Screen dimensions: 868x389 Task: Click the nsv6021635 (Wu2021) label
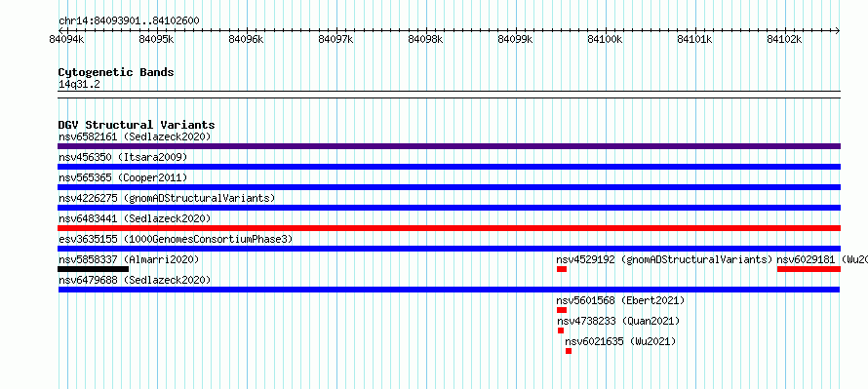point(620,341)
